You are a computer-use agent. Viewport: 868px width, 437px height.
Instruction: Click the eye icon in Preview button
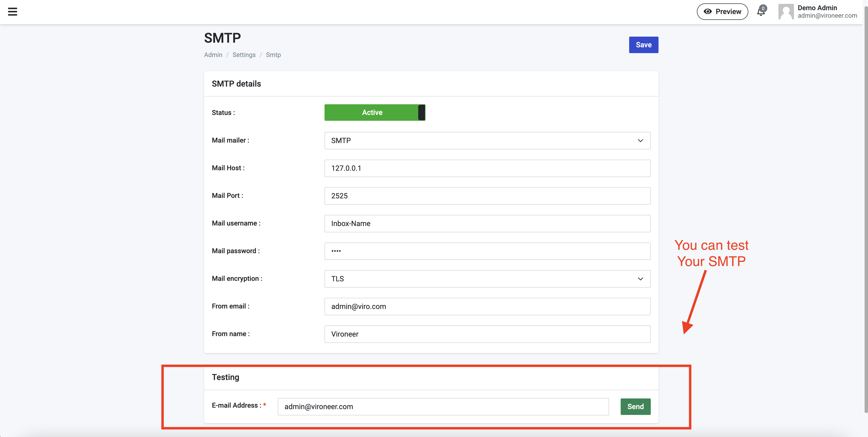(x=708, y=12)
